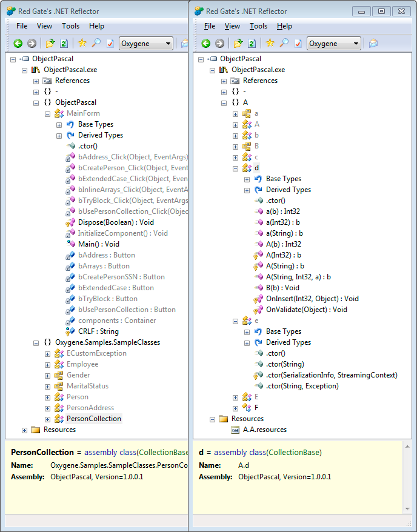Open View menu in right window
The image size is (417, 532).
[232, 26]
